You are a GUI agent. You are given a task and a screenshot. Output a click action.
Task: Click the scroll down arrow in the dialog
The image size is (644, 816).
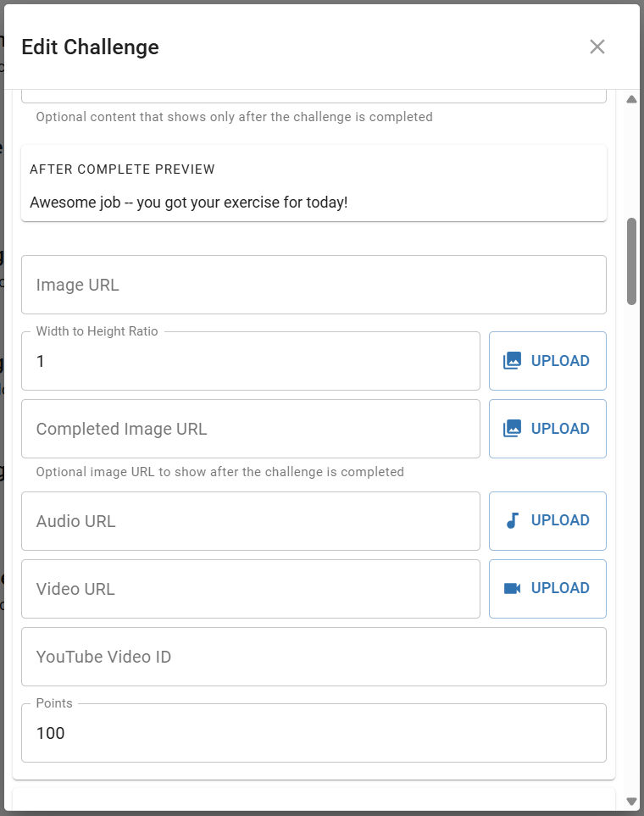(631, 802)
